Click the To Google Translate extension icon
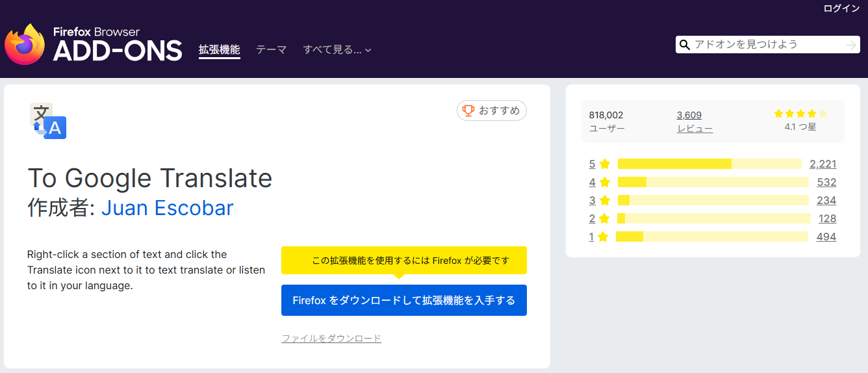 [48, 121]
